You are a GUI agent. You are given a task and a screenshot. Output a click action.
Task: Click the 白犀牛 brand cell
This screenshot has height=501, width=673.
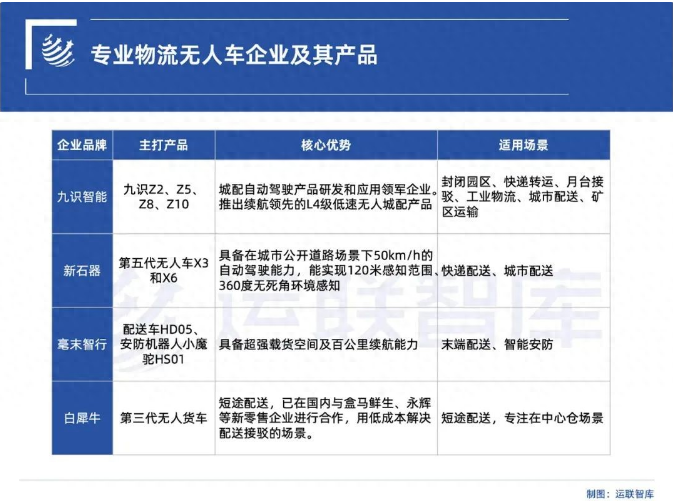coord(82,417)
